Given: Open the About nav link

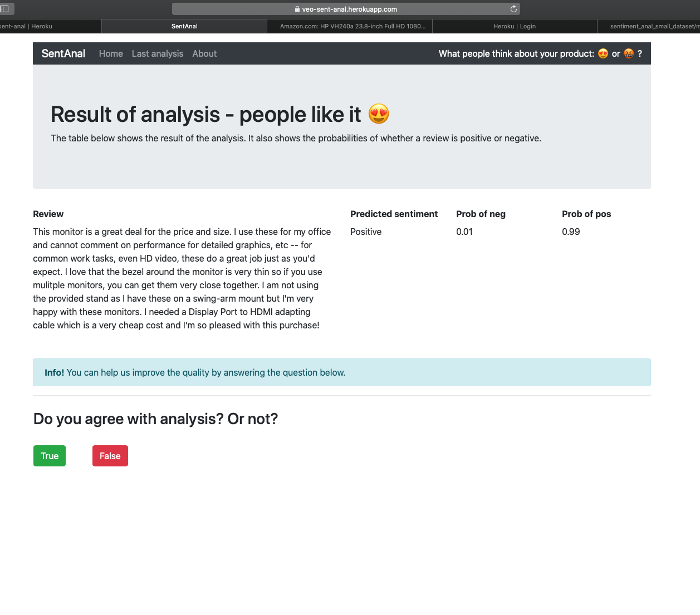Looking at the screenshot, I should [204, 53].
